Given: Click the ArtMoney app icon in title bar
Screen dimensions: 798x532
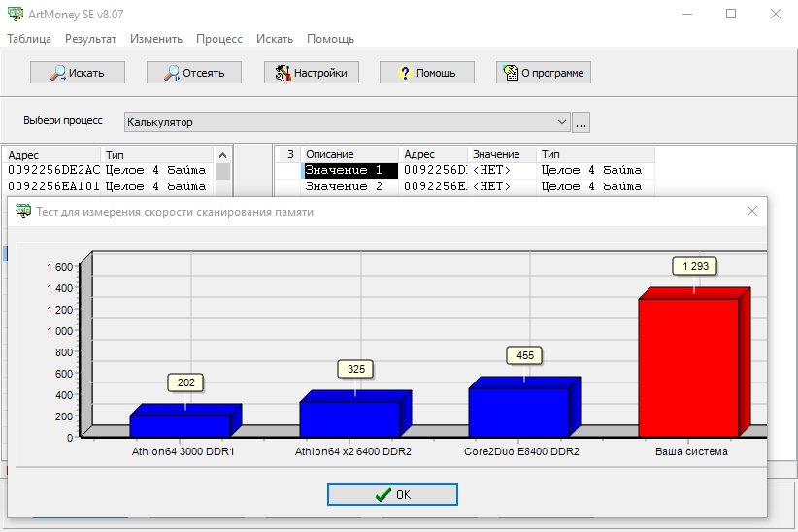Looking at the screenshot, I should pos(16,14).
